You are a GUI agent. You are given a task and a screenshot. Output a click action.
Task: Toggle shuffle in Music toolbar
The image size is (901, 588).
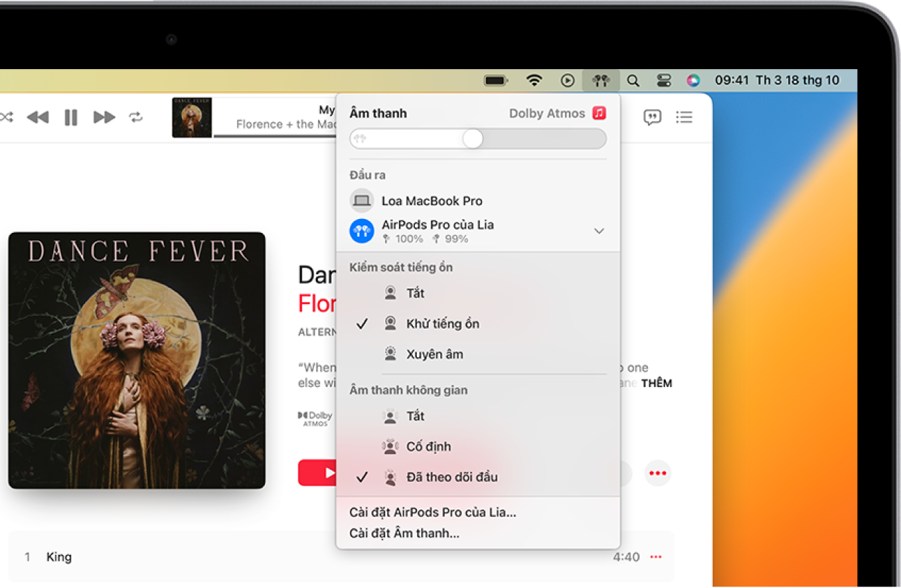click(6, 117)
